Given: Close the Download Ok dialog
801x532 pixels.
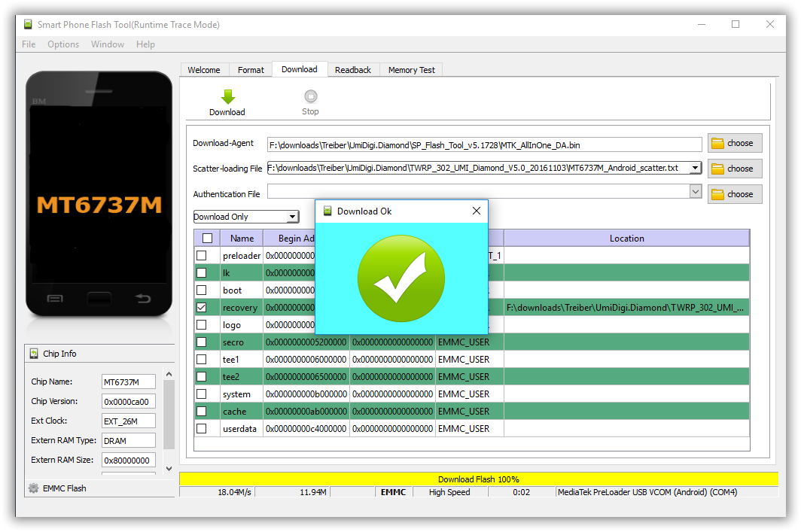Looking at the screenshot, I should pyautogui.click(x=476, y=211).
